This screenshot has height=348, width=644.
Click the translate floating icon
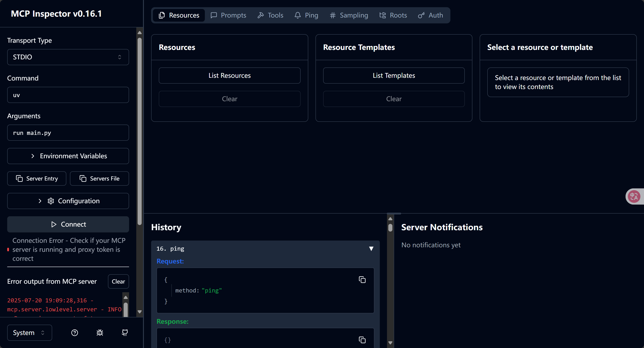(x=634, y=196)
